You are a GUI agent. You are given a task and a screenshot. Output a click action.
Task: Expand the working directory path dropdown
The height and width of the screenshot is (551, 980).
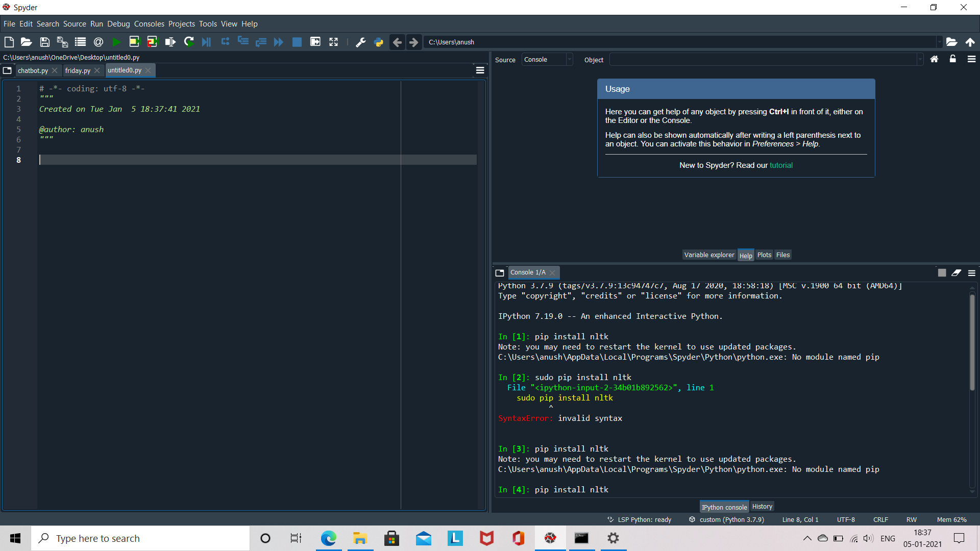tap(939, 42)
